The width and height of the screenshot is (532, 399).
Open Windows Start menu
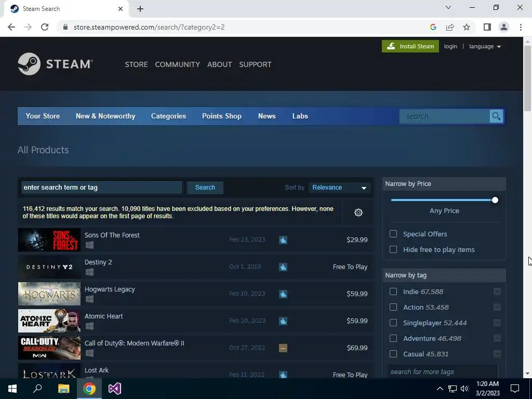(x=12, y=389)
